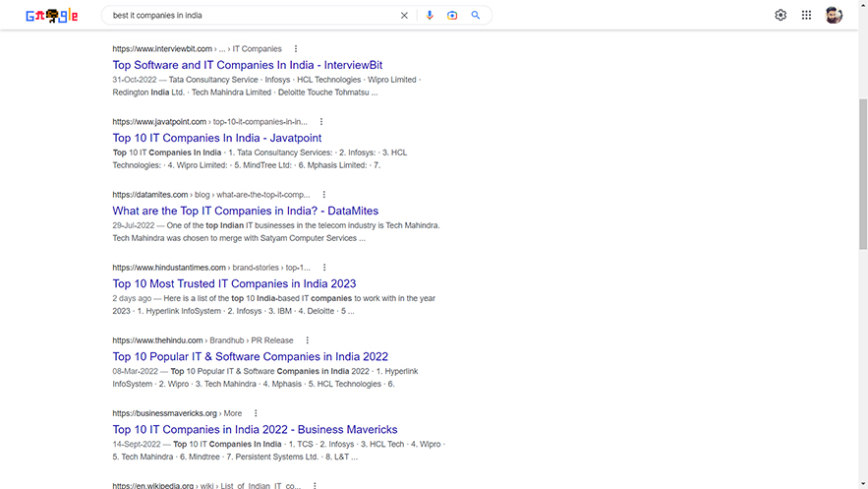The width and height of the screenshot is (868, 489).
Task: Open more options for DataMites result
Action: [323, 195]
